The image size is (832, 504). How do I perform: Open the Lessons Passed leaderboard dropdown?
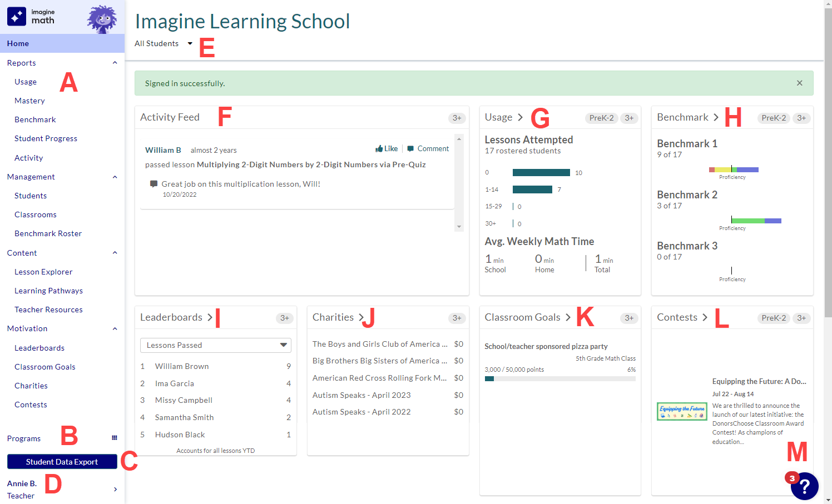pos(216,345)
